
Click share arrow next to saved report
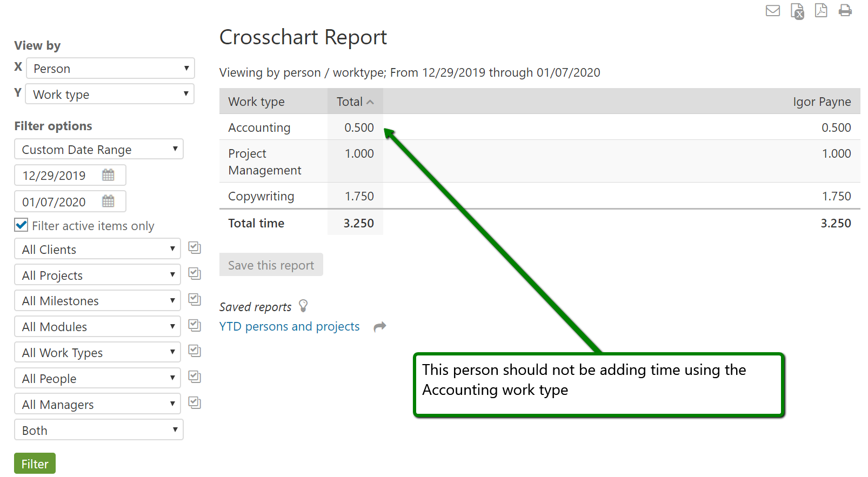tap(380, 326)
